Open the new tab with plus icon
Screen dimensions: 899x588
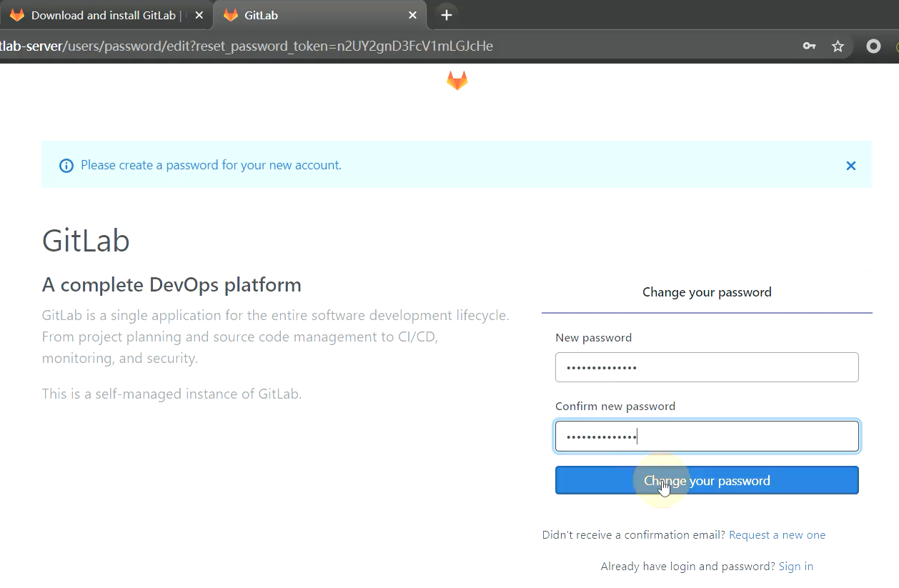point(446,15)
